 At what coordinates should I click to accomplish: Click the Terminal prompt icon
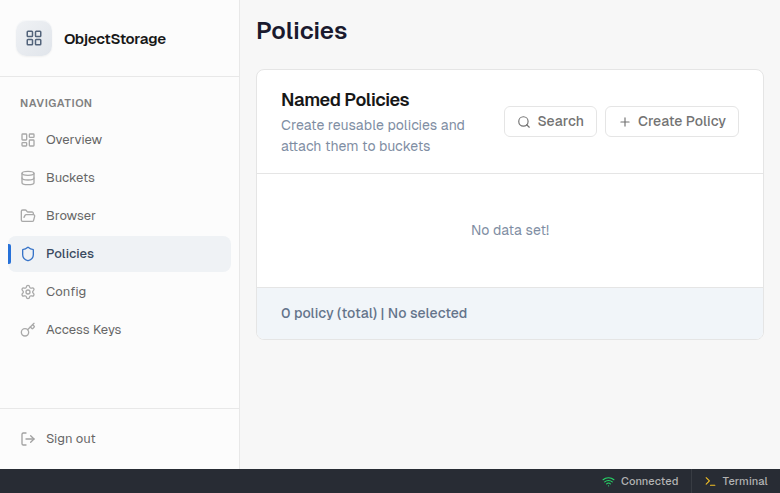(710, 481)
